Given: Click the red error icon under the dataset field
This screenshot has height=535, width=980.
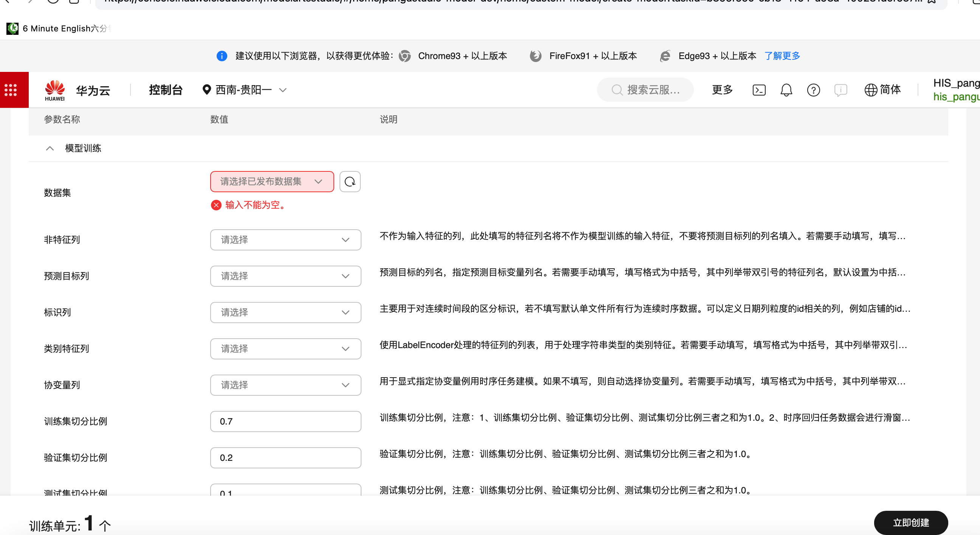Looking at the screenshot, I should 216,205.
